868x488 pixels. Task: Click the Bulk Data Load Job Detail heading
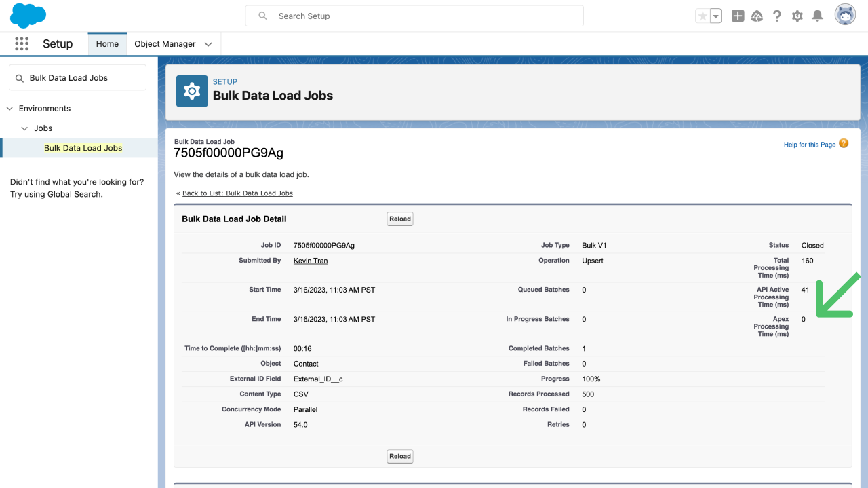[234, 219]
